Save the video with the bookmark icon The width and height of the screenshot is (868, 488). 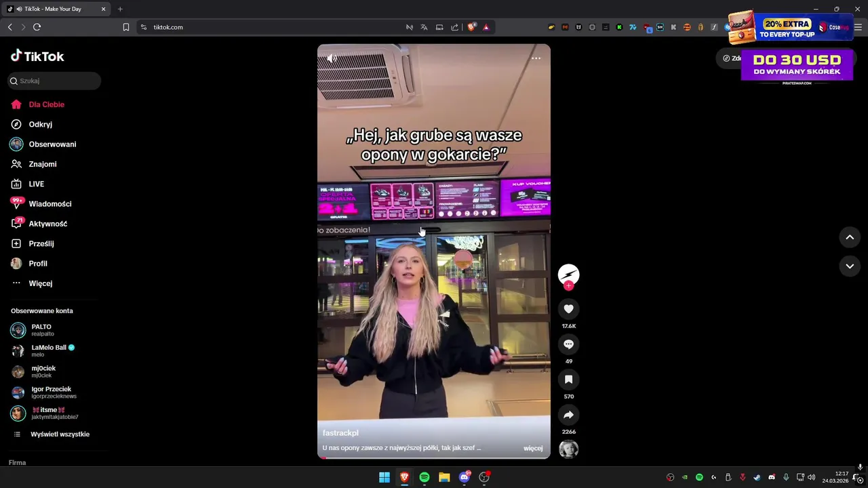pos(568,380)
